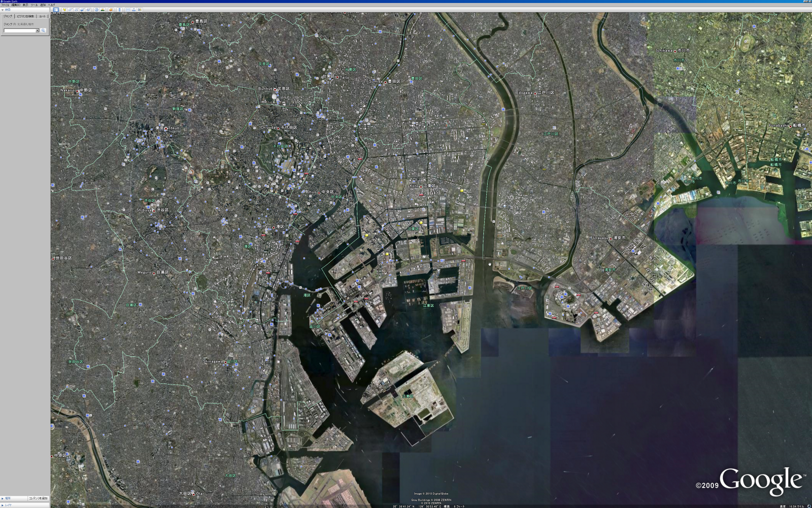Click the Chiyoda 千代田区 place marker

point(278,128)
